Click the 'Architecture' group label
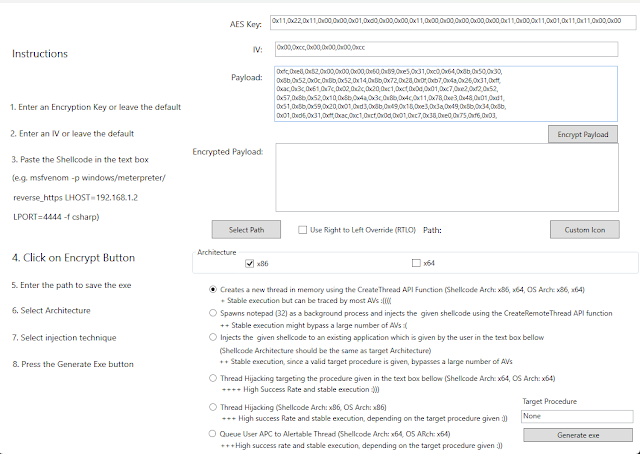The width and height of the screenshot is (640, 454). point(216,252)
